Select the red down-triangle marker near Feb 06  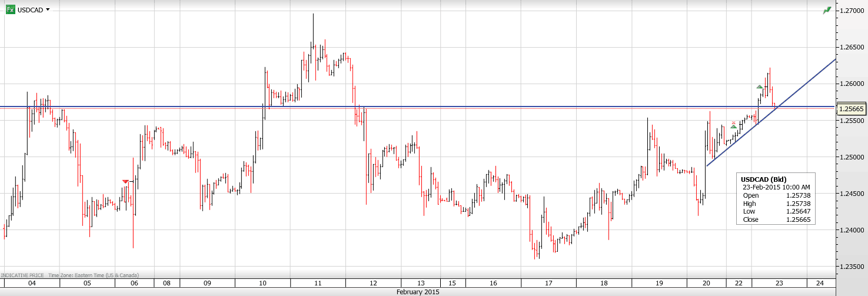(x=125, y=182)
